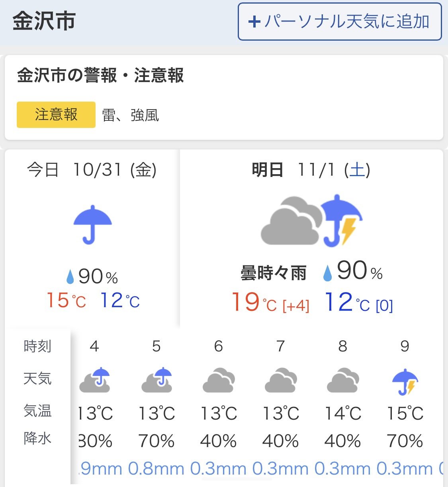Tap the 4 o'clock cloudy-rain icon

coord(95,380)
